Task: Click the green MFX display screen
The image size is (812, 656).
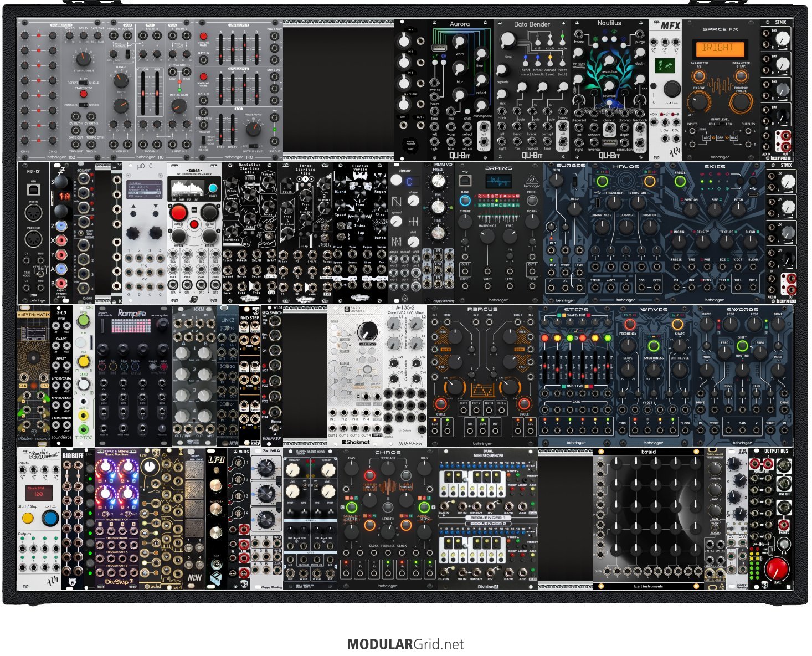Action: point(665,66)
